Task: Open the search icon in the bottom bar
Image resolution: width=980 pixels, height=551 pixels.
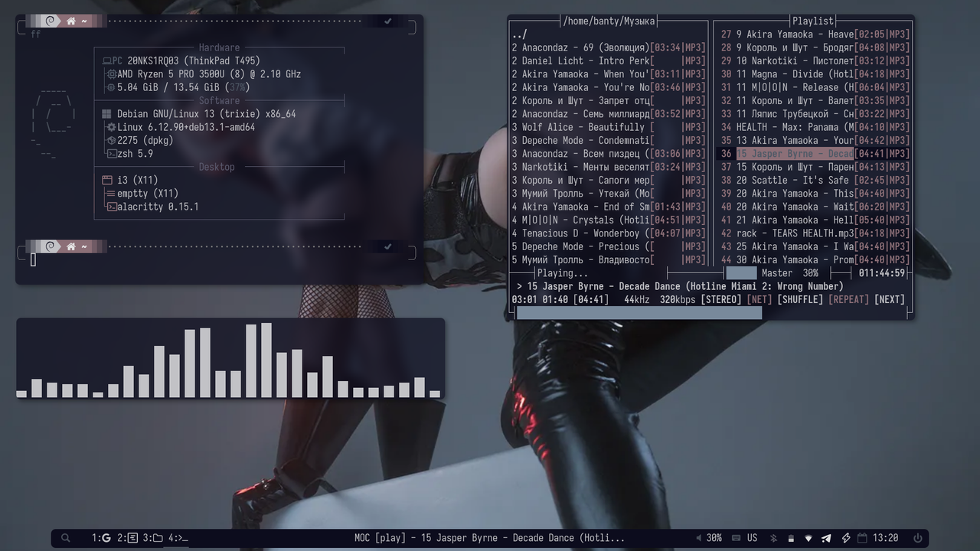Action: click(x=66, y=538)
